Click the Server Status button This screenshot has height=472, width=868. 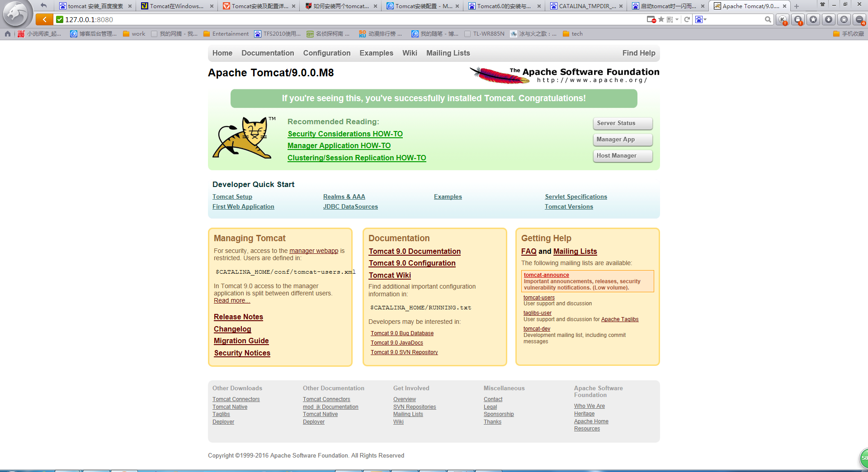[623, 123]
